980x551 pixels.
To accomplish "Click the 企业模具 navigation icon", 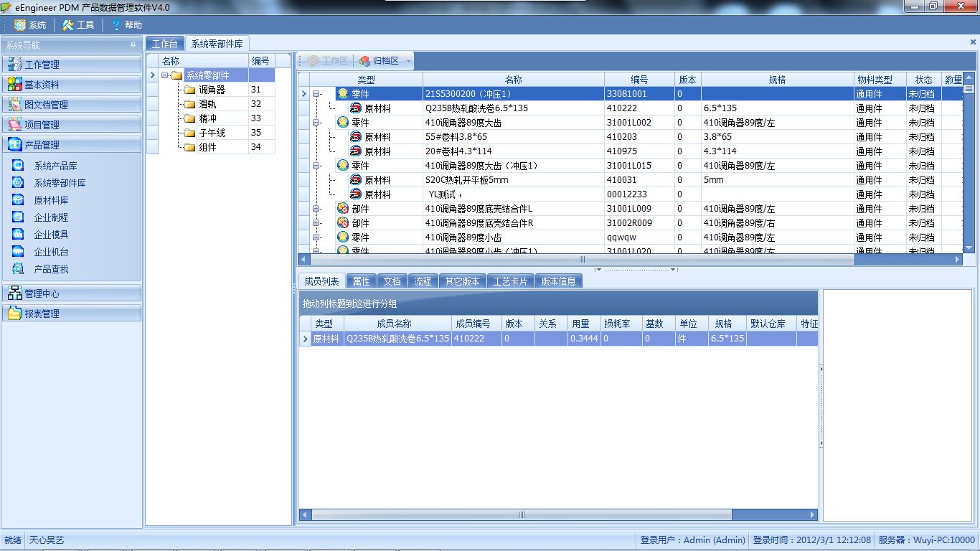I will click(x=19, y=234).
